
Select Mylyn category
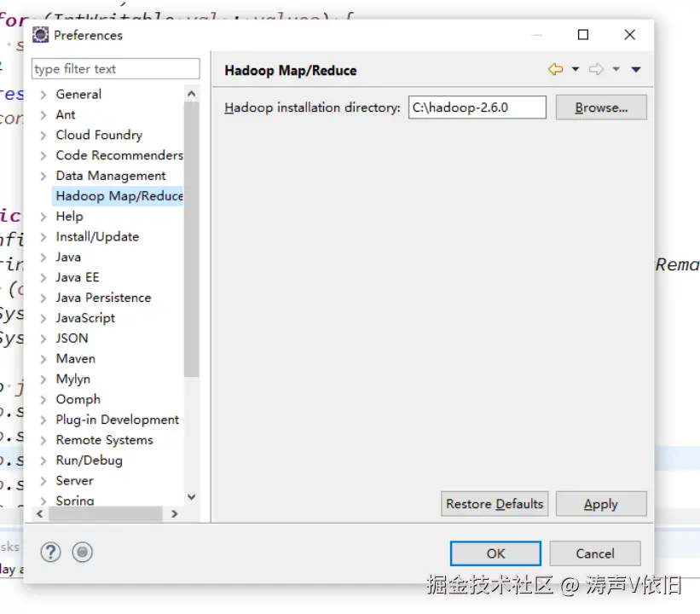[73, 379]
